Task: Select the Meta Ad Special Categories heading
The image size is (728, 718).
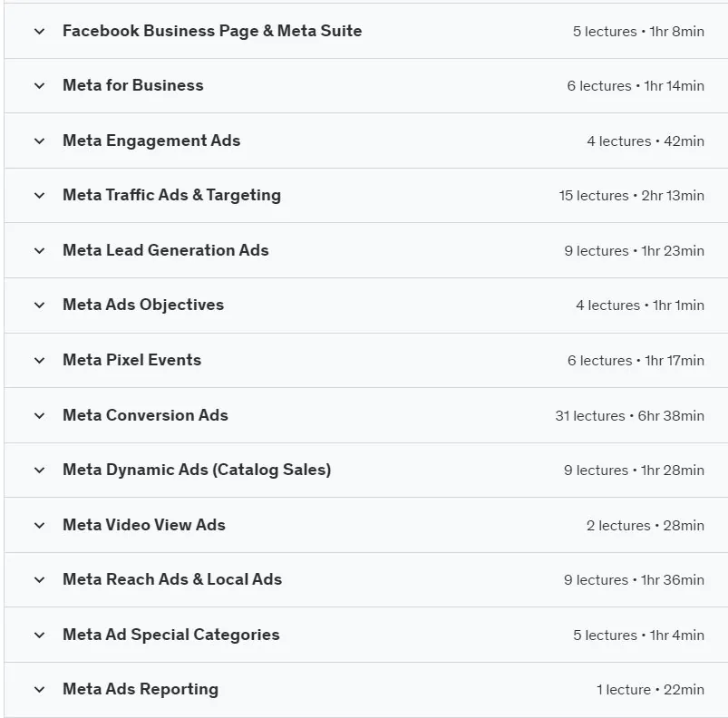Action: 170,635
